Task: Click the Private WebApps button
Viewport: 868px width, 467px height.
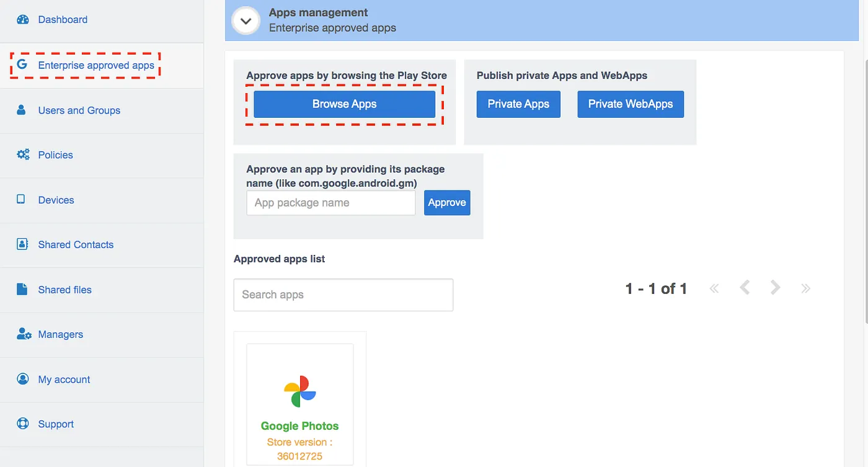Action: 631,104
